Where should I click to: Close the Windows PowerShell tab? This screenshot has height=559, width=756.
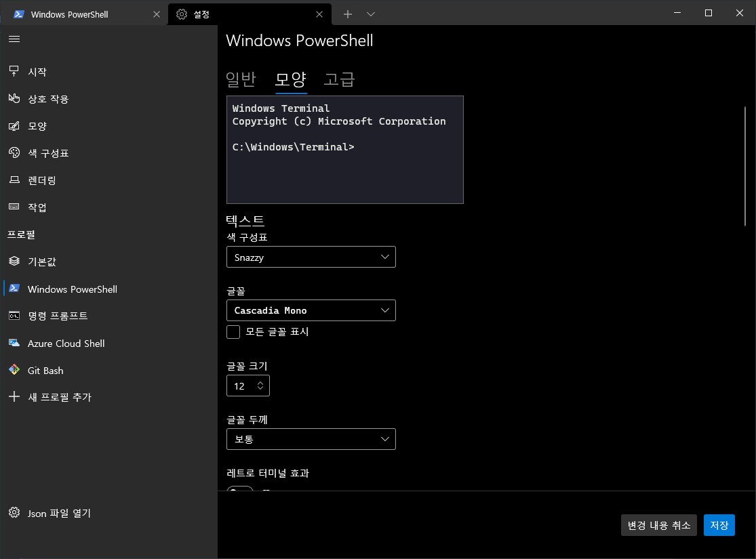pyautogui.click(x=156, y=14)
